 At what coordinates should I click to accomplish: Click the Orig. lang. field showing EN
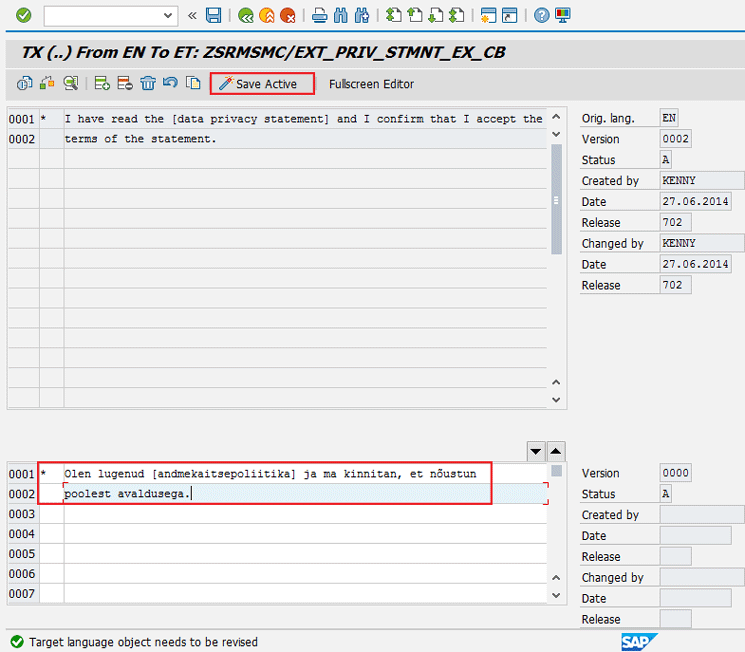pos(669,118)
